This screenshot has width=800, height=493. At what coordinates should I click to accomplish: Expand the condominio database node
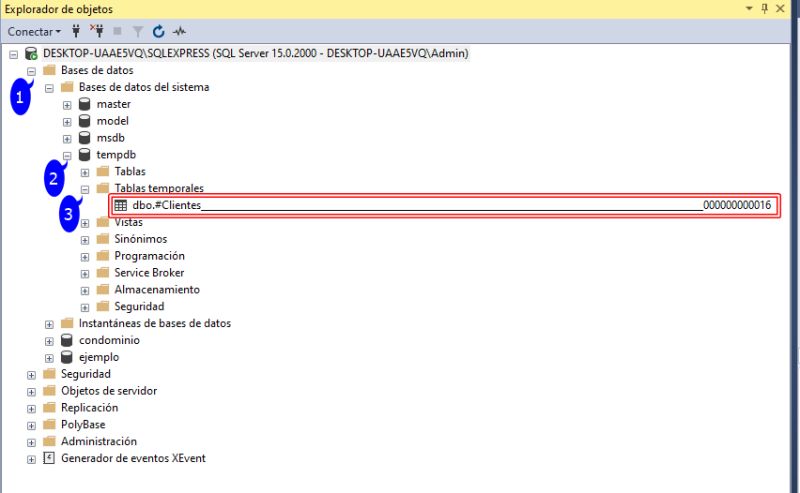pos(49,341)
